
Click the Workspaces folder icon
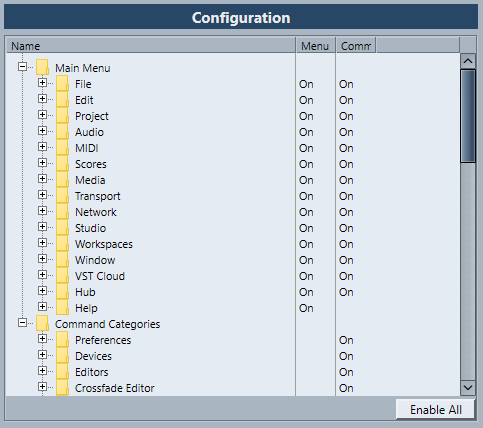click(62, 244)
